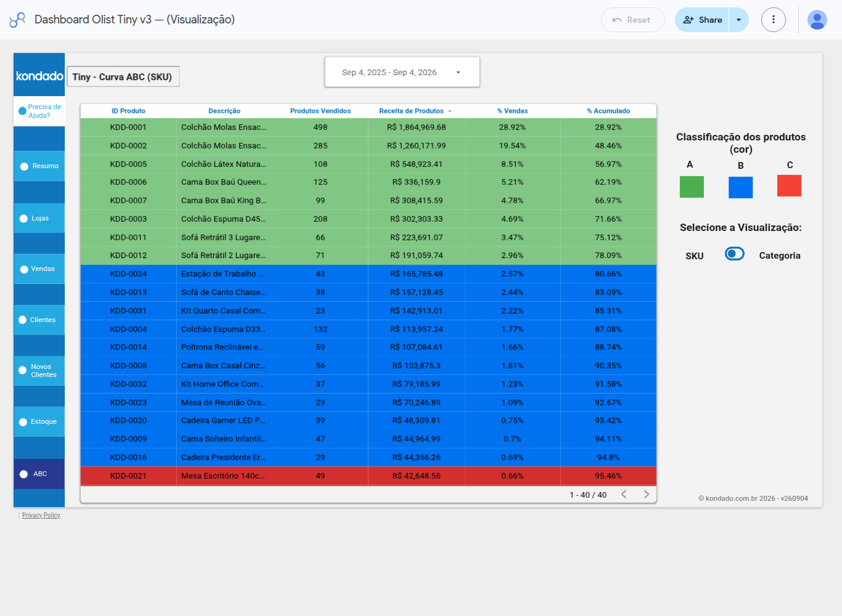The width and height of the screenshot is (842, 616).
Task: Open the Privacy Policy link
Action: pos(41,516)
